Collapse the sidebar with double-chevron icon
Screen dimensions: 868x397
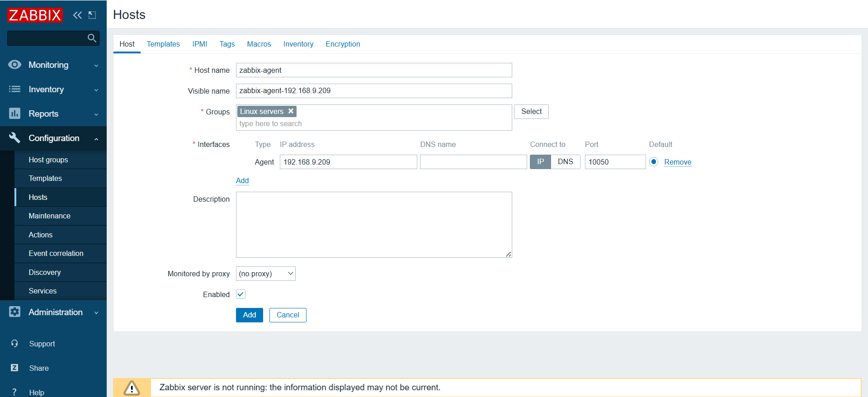[77, 15]
